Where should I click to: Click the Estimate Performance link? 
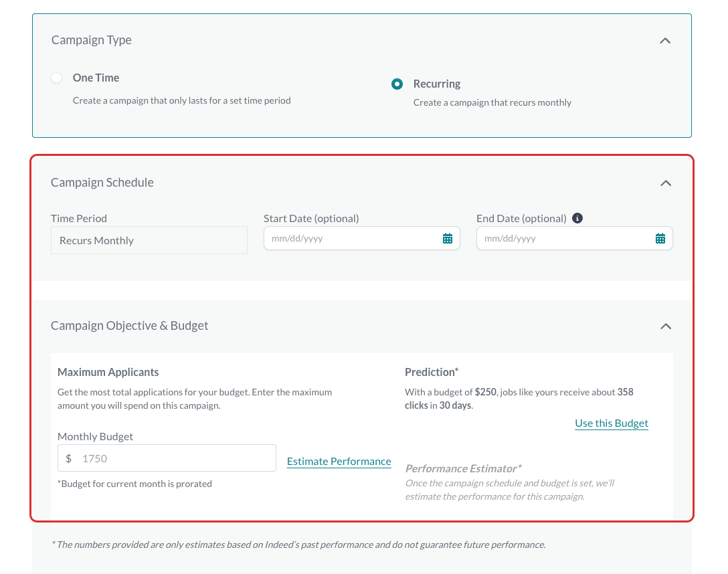339,461
